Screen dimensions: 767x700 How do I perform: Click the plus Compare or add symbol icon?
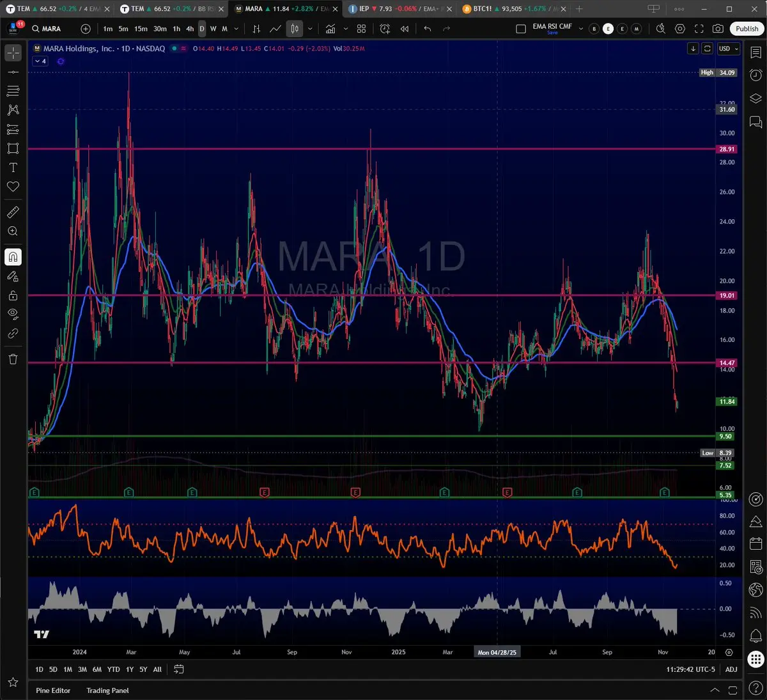pos(86,29)
